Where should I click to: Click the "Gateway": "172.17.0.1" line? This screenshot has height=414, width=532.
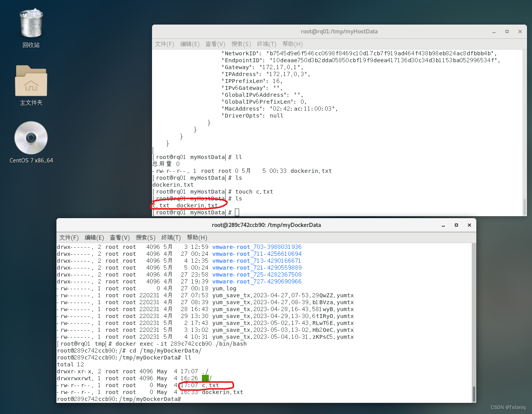coord(262,67)
